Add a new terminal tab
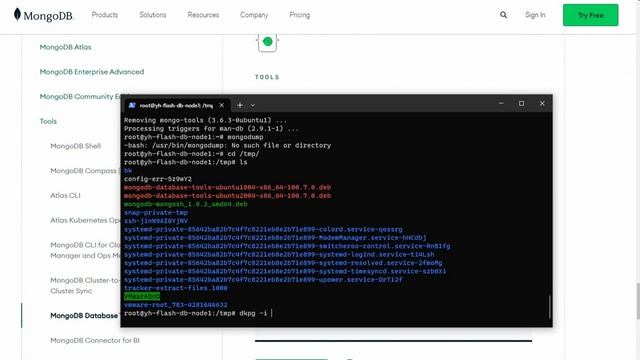The image size is (640, 360). click(x=240, y=105)
